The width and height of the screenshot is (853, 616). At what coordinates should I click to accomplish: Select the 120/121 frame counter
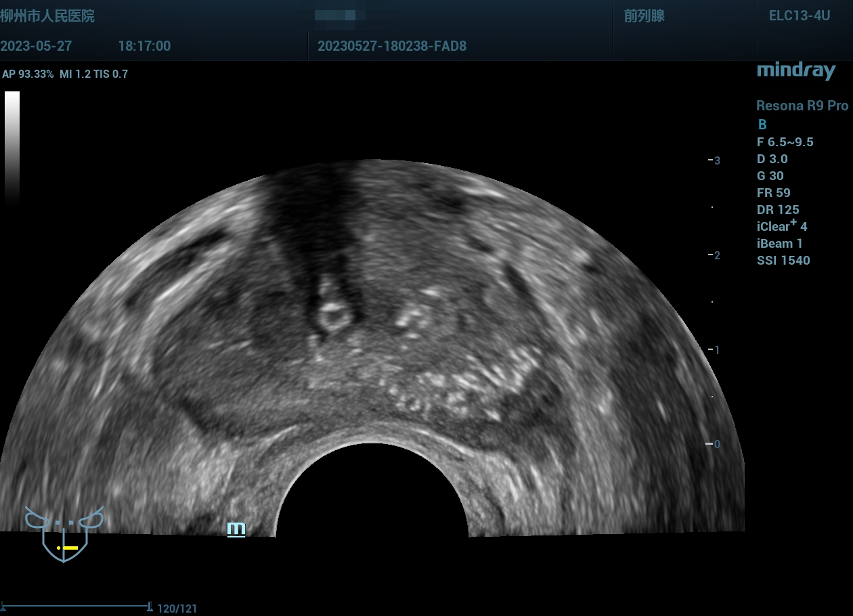(x=177, y=609)
